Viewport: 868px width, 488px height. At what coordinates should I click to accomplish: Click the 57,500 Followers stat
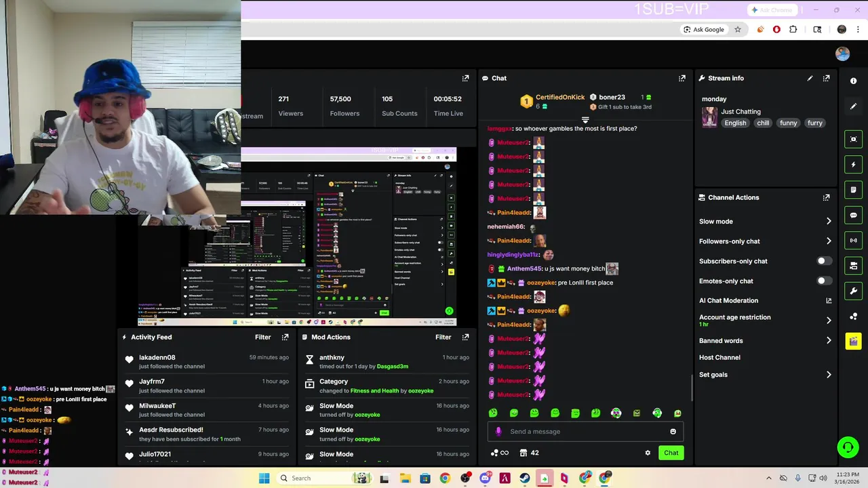point(344,106)
